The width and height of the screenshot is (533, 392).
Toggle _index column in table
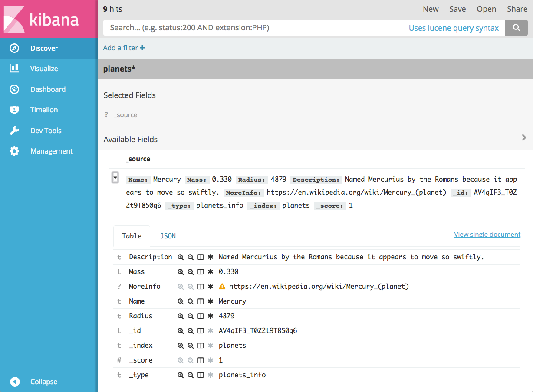coord(201,346)
